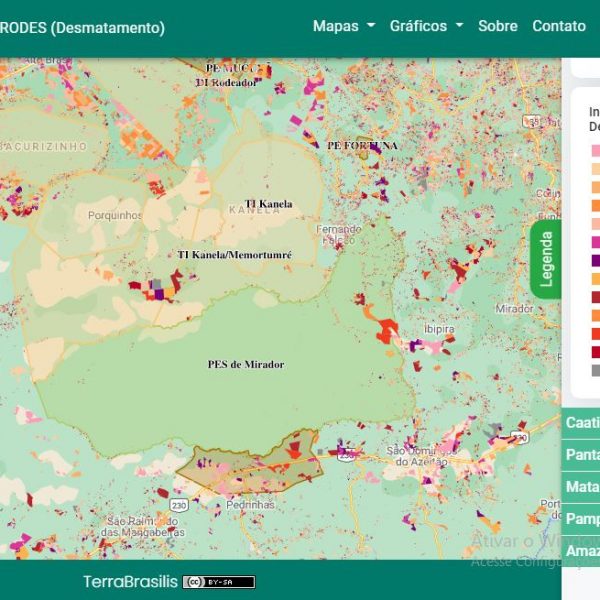Select the Pantanal biome button

(582, 454)
